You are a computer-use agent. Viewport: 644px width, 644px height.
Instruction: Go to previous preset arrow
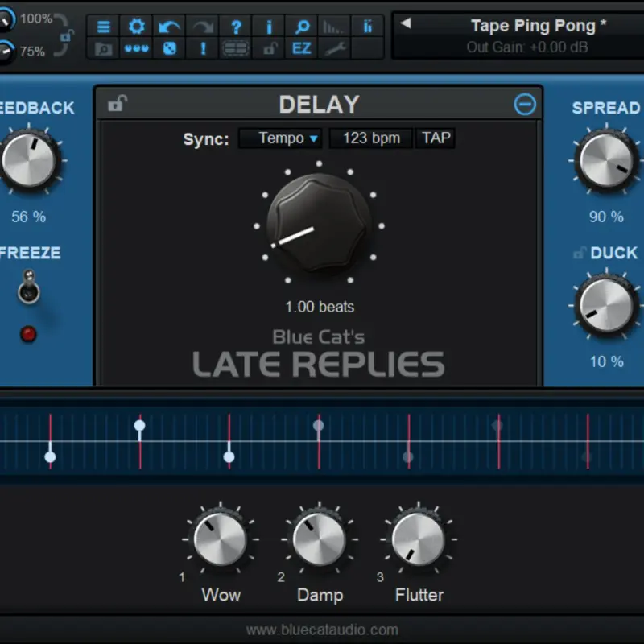[406, 23]
